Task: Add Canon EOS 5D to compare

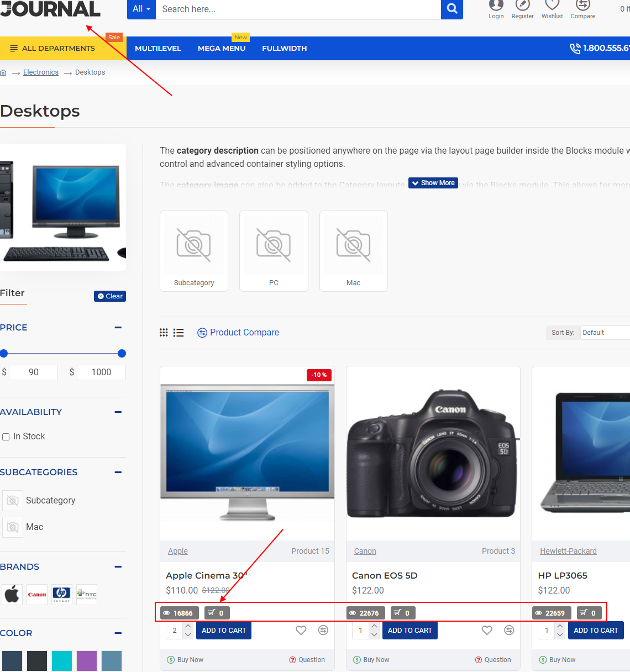Action: pos(509,630)
